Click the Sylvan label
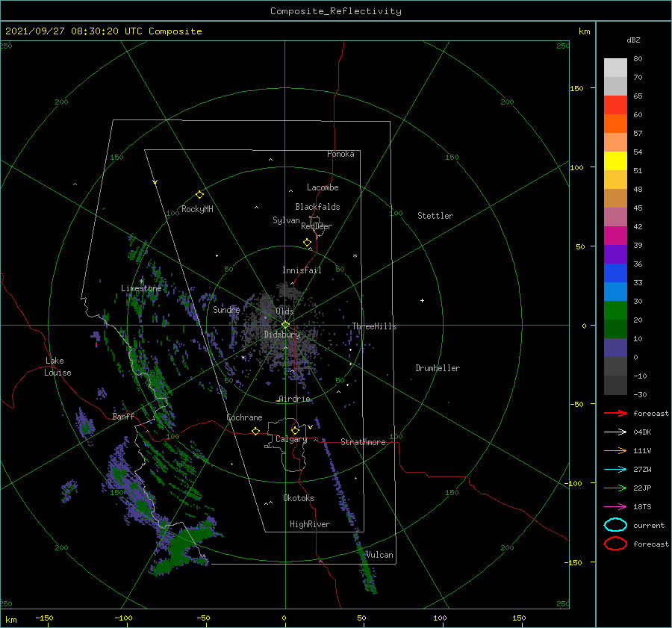The height and width of the screenshot is (628, 672). (286, 220)
